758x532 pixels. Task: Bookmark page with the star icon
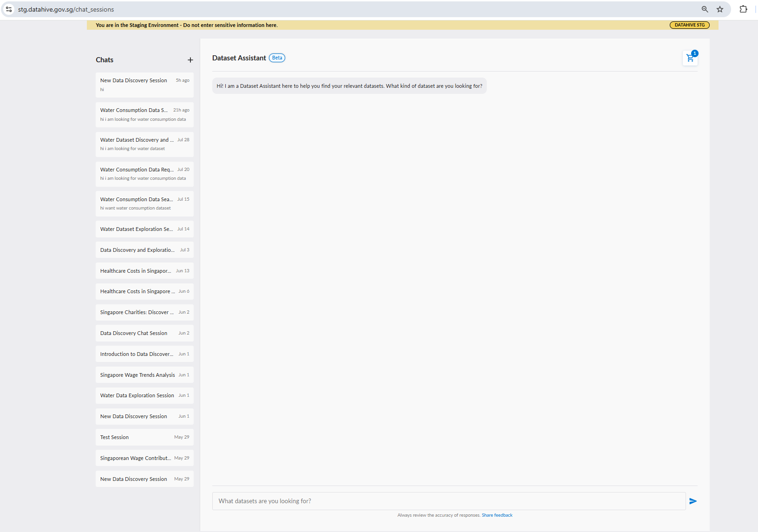720,9
